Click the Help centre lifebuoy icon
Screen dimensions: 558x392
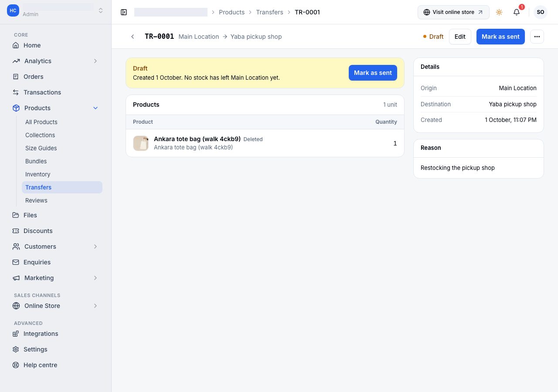pyautogui.click(x=16, y=365)
